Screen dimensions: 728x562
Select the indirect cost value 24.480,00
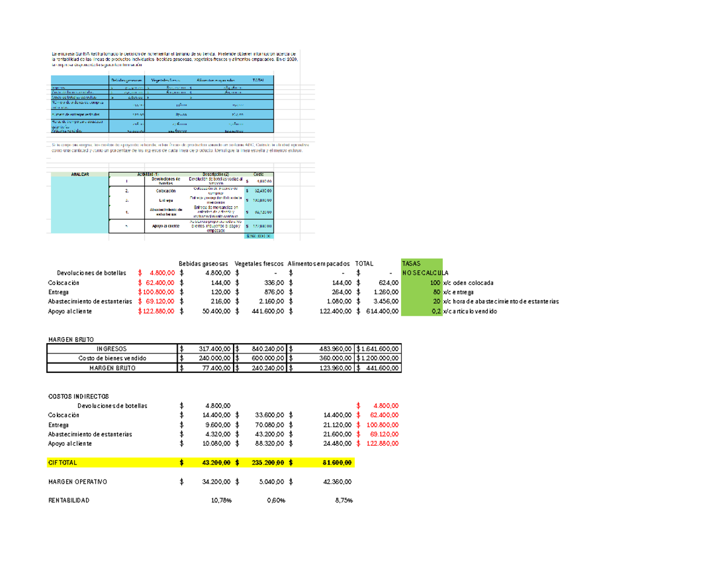click(x=337, y=444)
